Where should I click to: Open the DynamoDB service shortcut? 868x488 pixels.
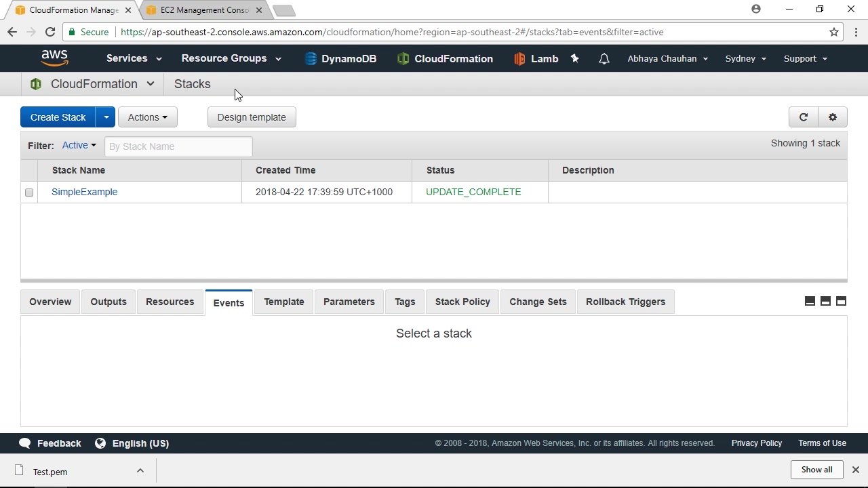340,59
